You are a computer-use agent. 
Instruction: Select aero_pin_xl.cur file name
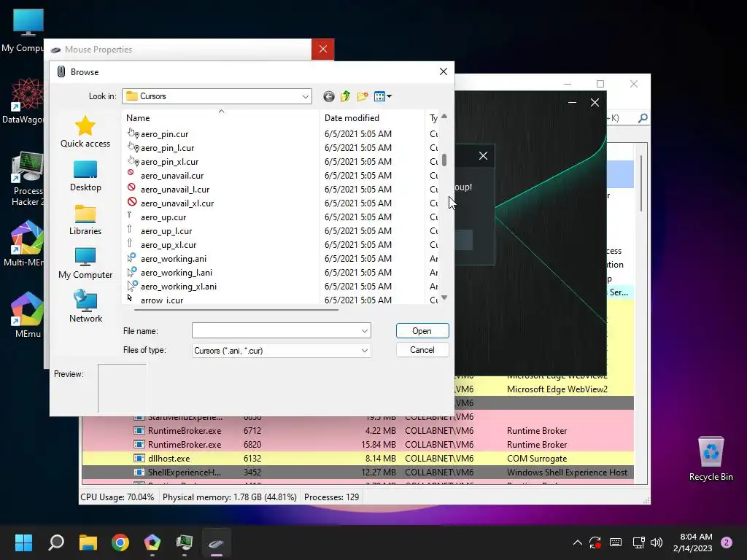coord(169,162)
